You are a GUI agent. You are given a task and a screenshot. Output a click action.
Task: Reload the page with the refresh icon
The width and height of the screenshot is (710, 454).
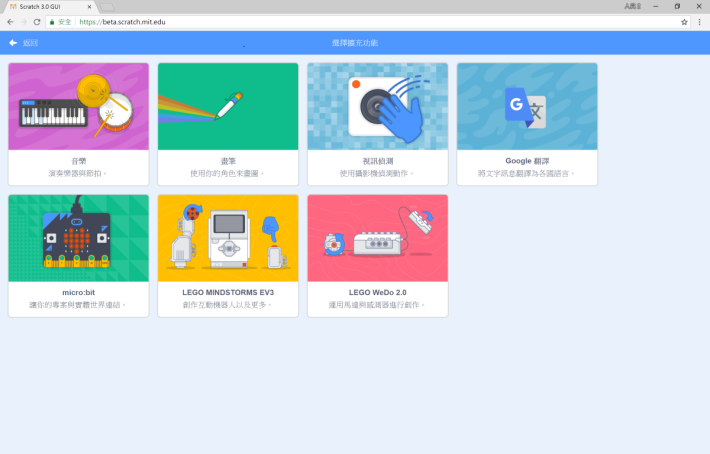click(37, 22)
